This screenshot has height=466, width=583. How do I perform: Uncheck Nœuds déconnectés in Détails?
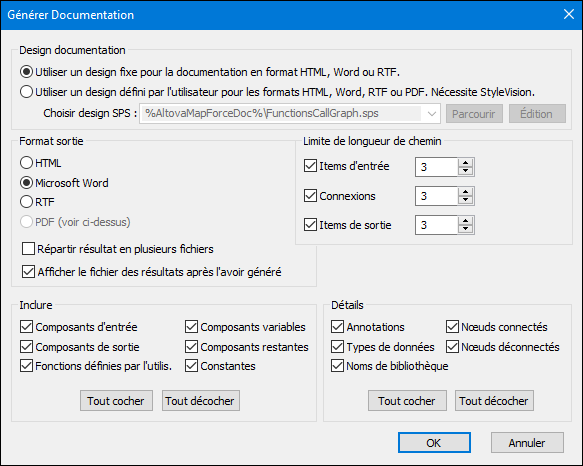pyautogui.click(x=452, y=347)
